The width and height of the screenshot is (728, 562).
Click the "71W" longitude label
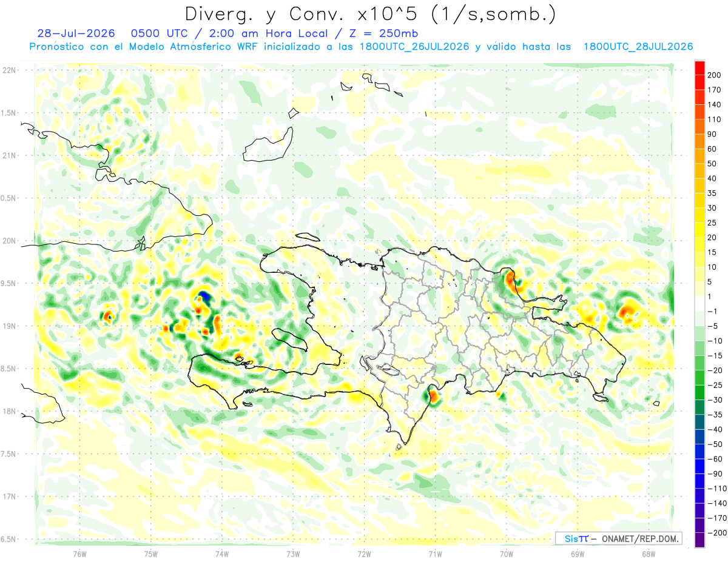pyautogui.click(x=435, y=554)
